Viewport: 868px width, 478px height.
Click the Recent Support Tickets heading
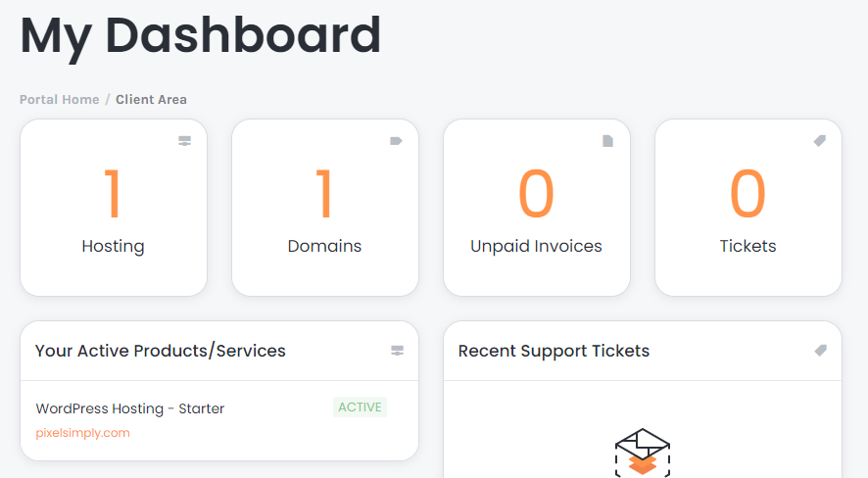554,351
